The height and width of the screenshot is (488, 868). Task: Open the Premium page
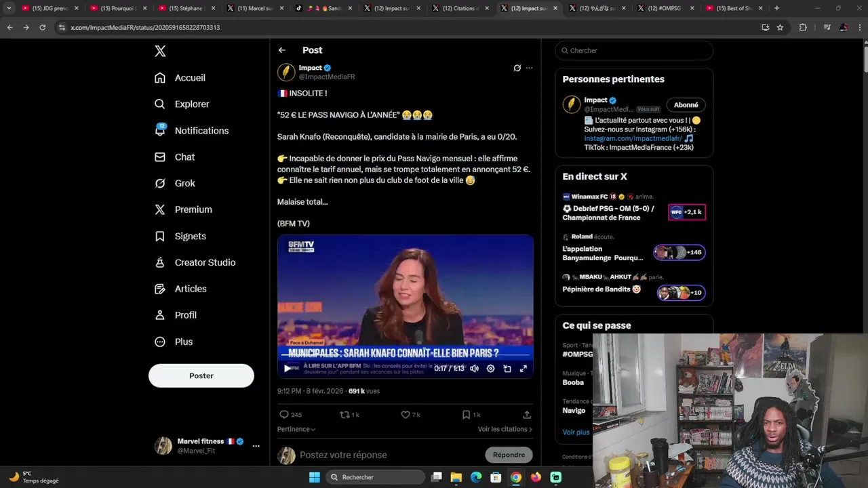tap(183, 209)
